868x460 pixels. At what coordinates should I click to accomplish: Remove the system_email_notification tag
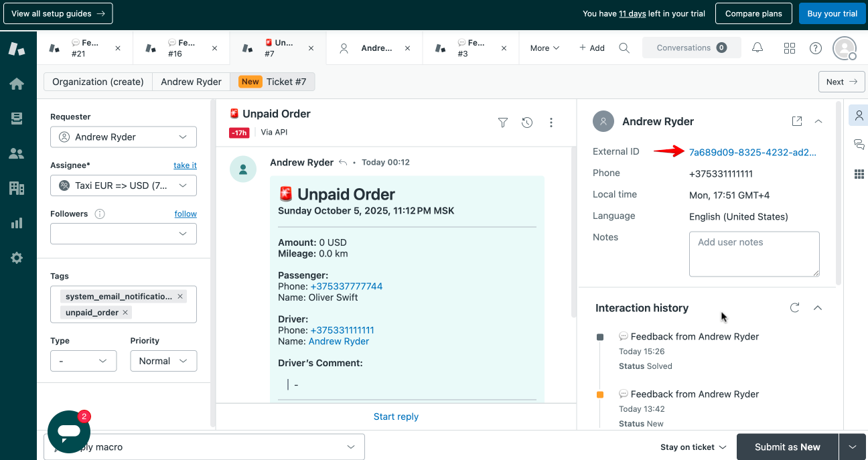tap(180, 296)
